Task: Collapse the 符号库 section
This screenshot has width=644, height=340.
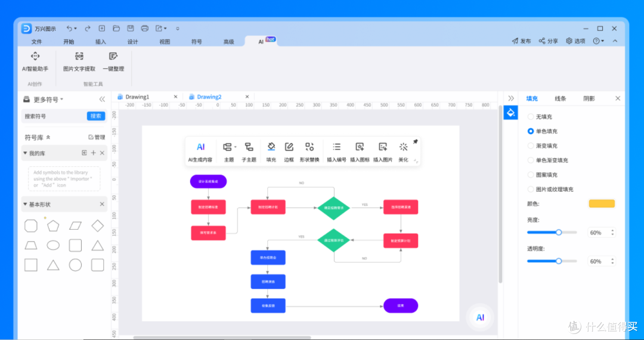Action: pos(48,138)
